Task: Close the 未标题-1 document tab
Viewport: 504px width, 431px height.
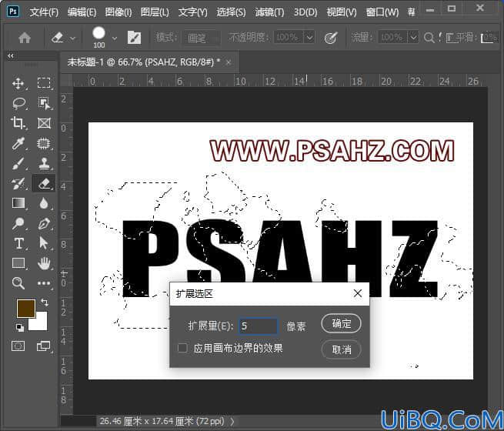Action: point(229,62)
